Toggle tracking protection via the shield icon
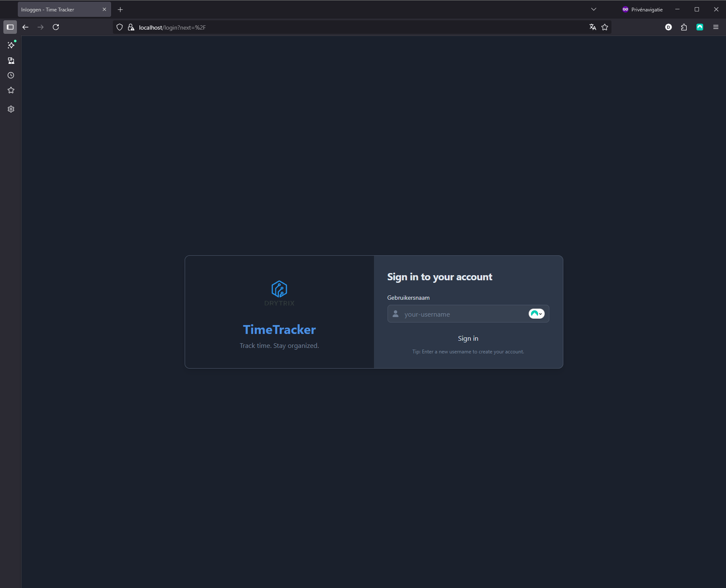This screenshot has width=726, height=588. (120, 27)
